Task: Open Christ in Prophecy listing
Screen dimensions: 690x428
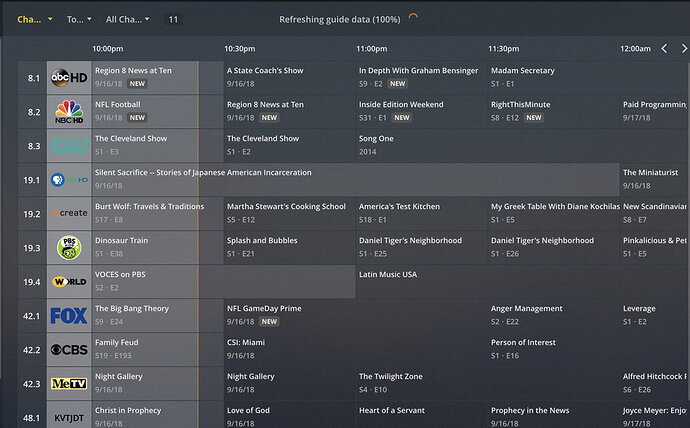Action: coord(158,415)
